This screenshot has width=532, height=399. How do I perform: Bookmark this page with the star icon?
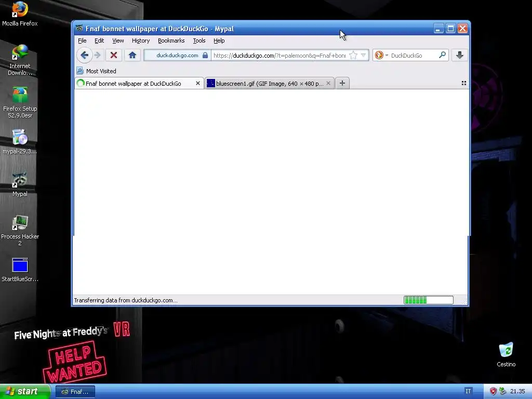click(353, 55)
